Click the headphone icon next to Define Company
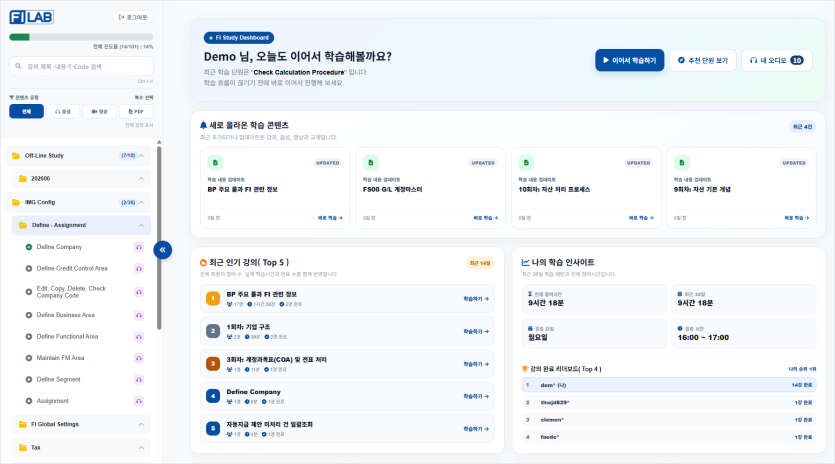 [138, 247]
